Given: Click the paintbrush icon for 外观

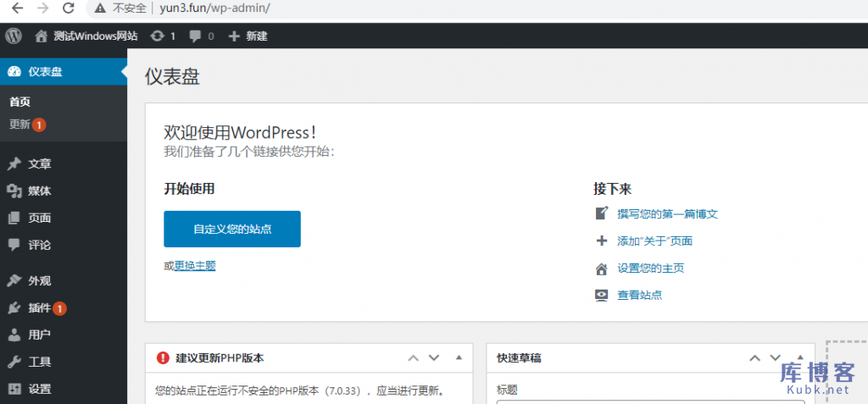Looking at the screenshot, I should pyautogui.click(x=14, y=281).
